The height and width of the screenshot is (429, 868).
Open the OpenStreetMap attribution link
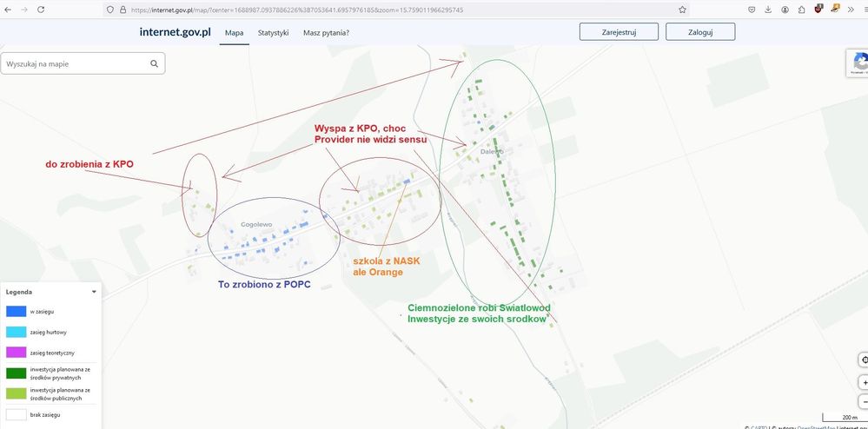tap(815, 426)
